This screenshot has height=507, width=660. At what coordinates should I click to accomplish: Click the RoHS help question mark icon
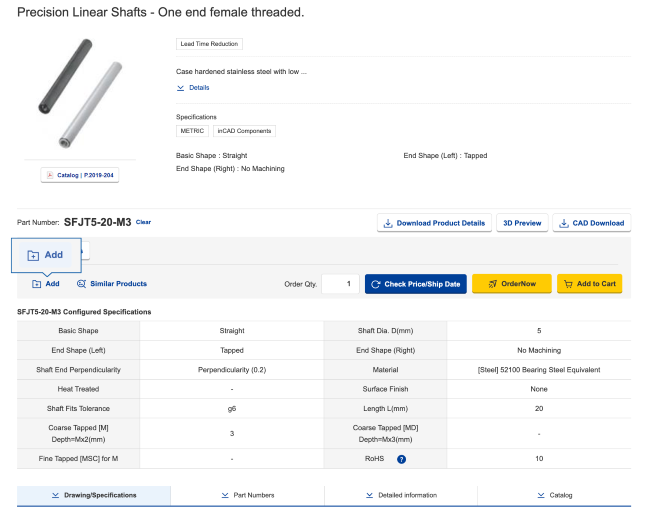tap(401, 459)
